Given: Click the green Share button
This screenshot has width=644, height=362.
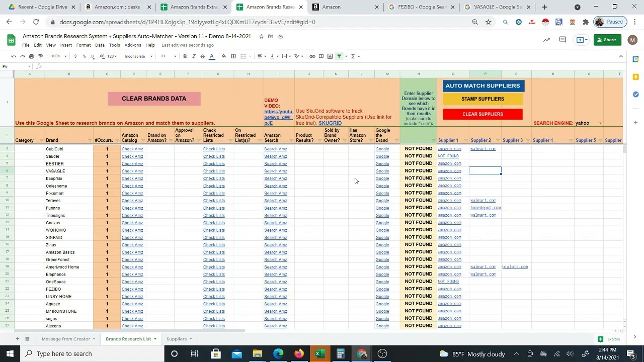Looking at the screenshot, I should click(606, 40).
